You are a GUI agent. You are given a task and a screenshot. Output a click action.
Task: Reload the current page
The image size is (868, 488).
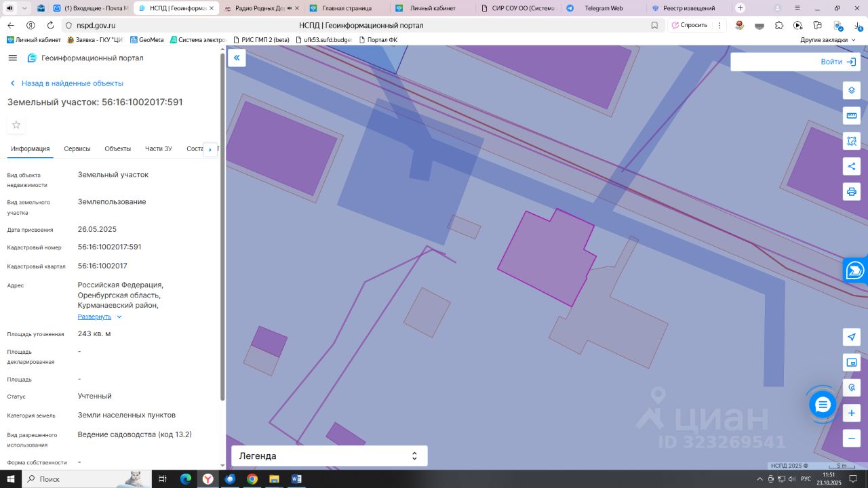[50, 25]
